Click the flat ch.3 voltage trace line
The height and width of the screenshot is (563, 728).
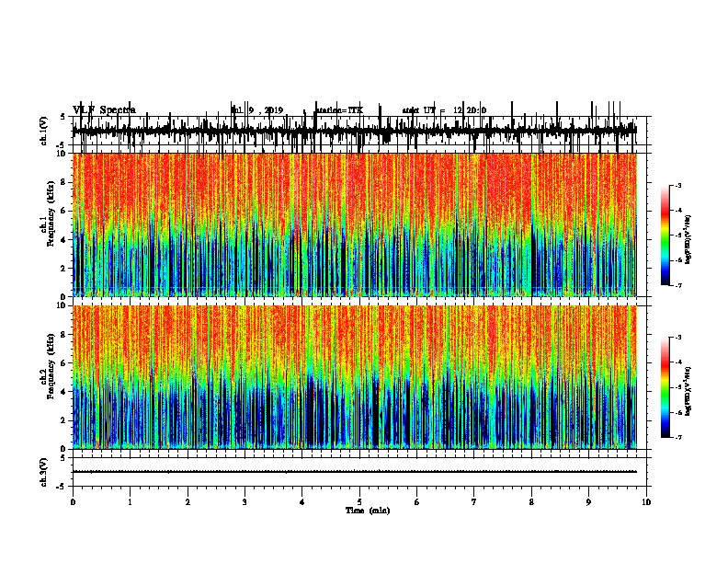click(355, 472)
